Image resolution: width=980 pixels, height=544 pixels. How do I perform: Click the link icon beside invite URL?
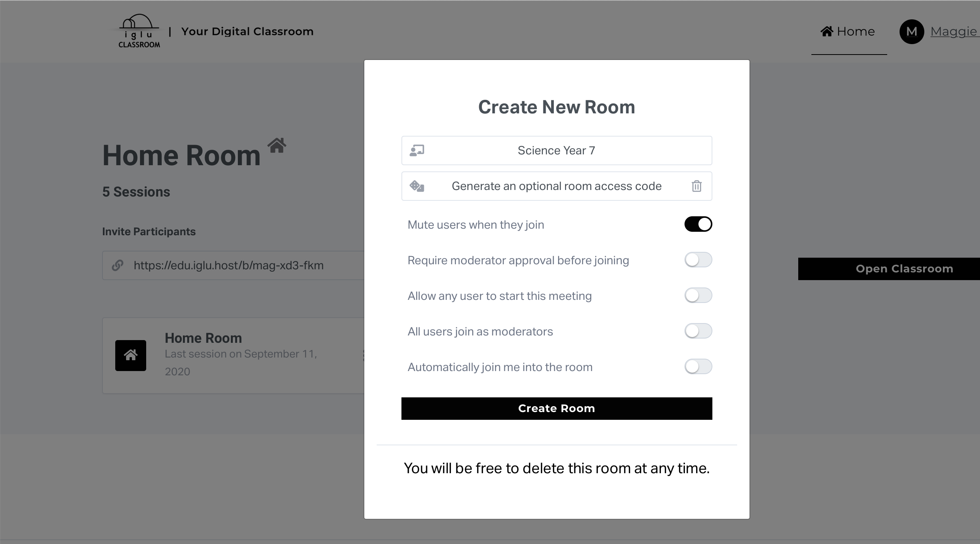tap(118, 265)
